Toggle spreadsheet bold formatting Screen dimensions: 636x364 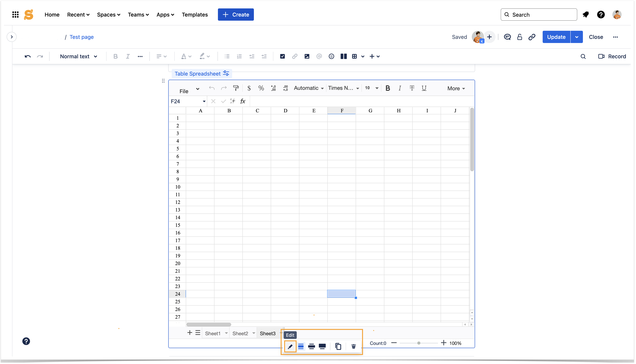tap(387, 88)
